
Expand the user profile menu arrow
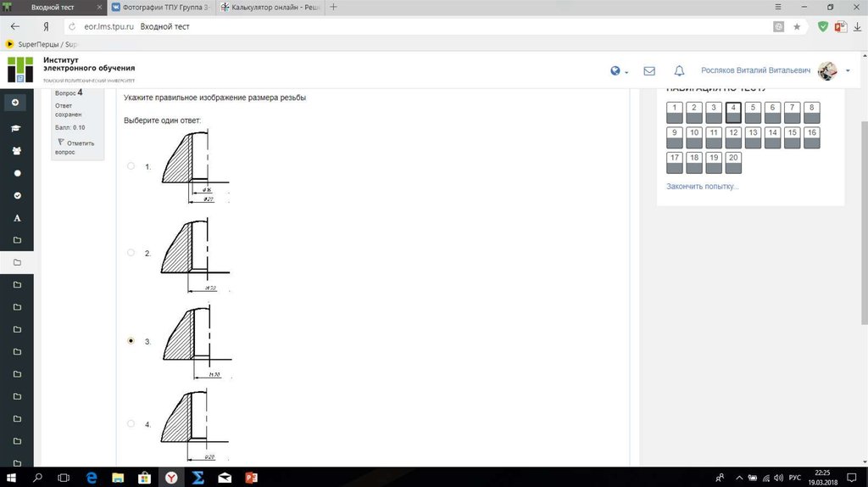click(848, 71)
